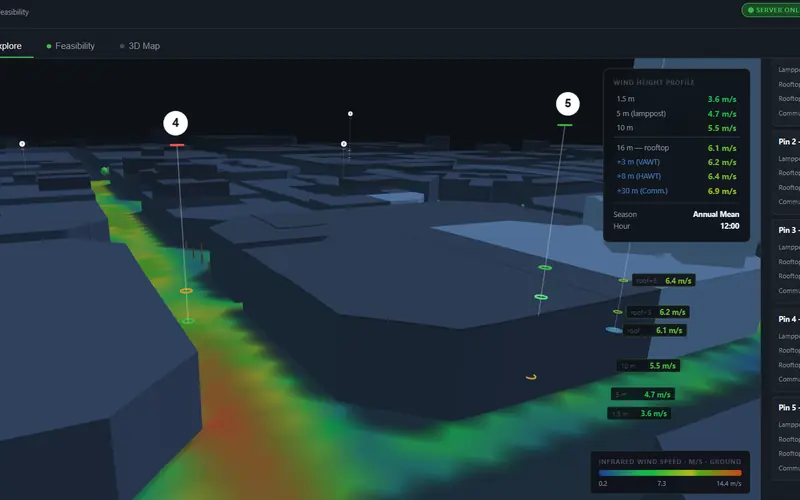Click the Comm row in the Pin 5 card
This screenshot has width=800, height=500.
(789, 468)
